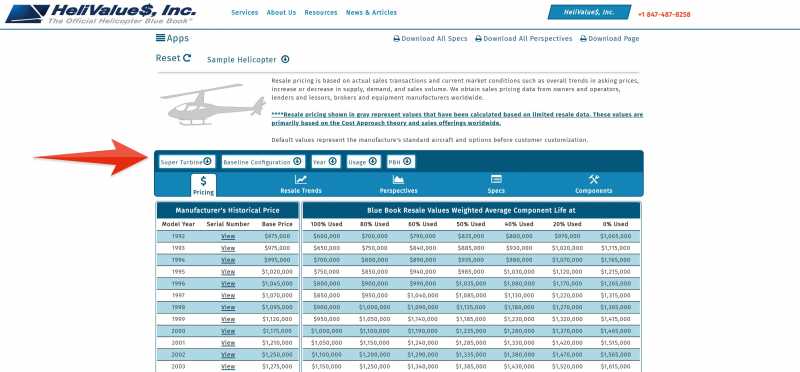800x372 pixels.
Task: View serial number for model year 1995
Action: pyautogui.click(x=228, y=272)
